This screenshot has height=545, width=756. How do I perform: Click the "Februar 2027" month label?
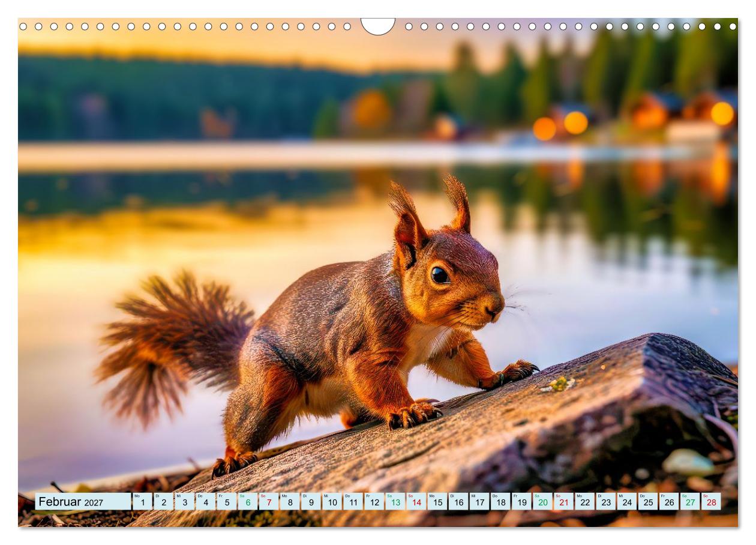pos(83,502)
